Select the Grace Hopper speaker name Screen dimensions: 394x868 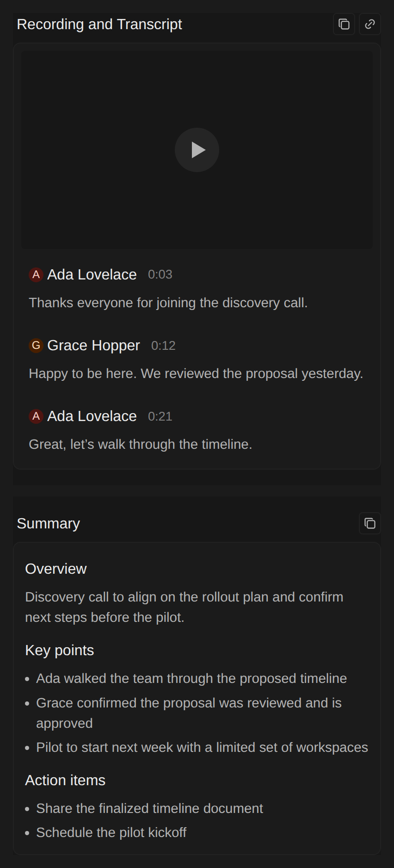[x=93, y=346]
